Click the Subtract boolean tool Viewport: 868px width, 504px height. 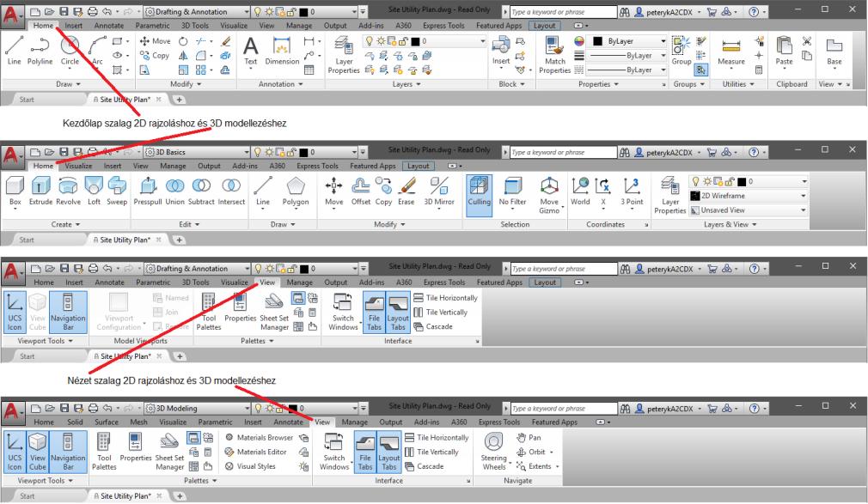pyautogui.click(x=201, y=191)
